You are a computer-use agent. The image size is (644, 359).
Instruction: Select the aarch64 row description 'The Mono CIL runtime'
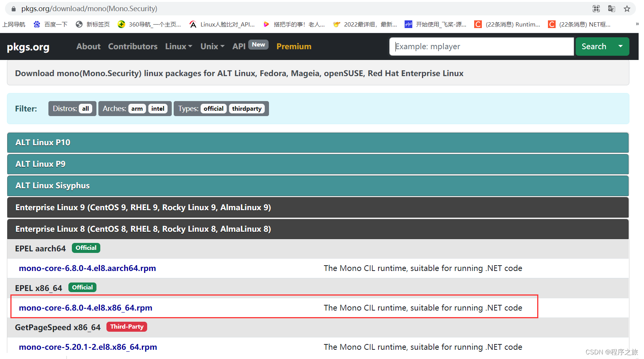(x=423, y=268)
